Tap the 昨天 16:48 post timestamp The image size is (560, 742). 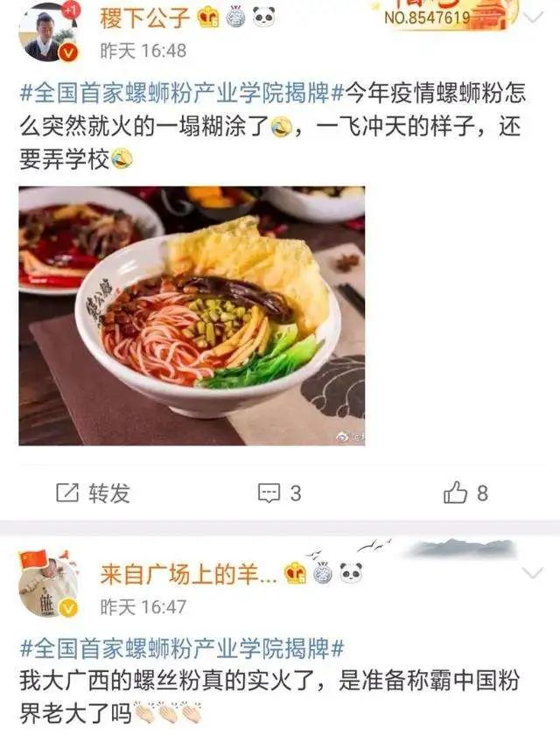[143, 51]
